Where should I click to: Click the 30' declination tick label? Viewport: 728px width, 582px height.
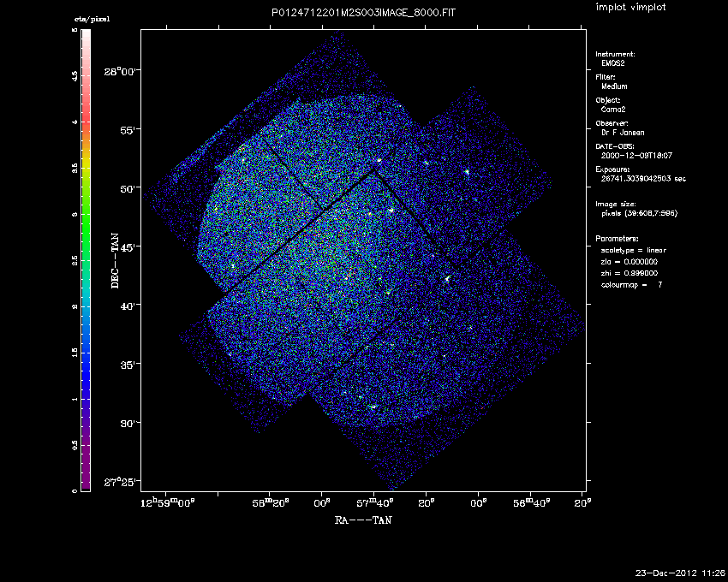pyautogui.click(x=128, y=424)
